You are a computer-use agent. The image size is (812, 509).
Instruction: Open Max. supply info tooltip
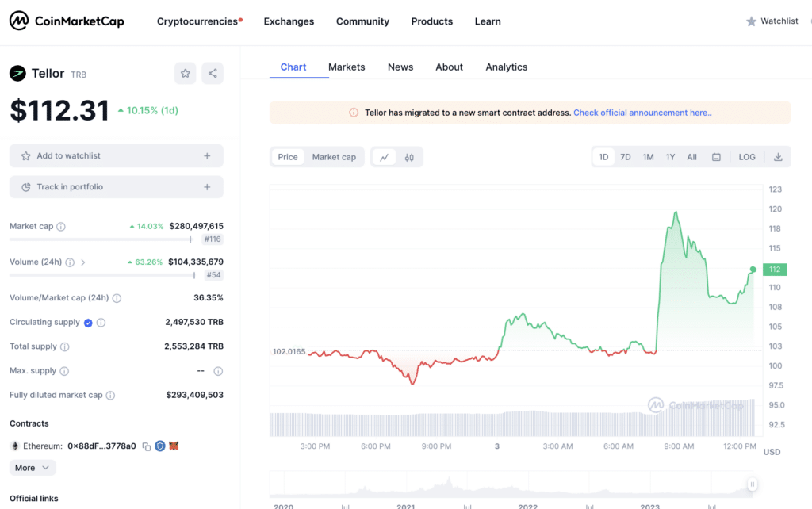[64, 371]
